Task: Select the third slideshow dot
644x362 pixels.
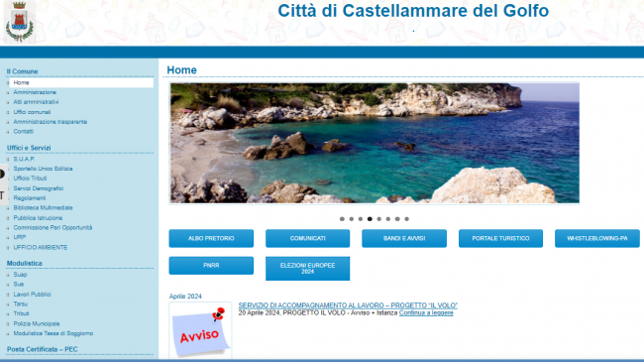Action: (361, 219)
